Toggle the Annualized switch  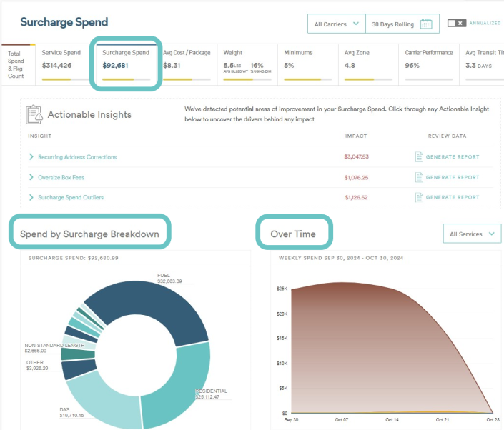(x=456, y=23)
